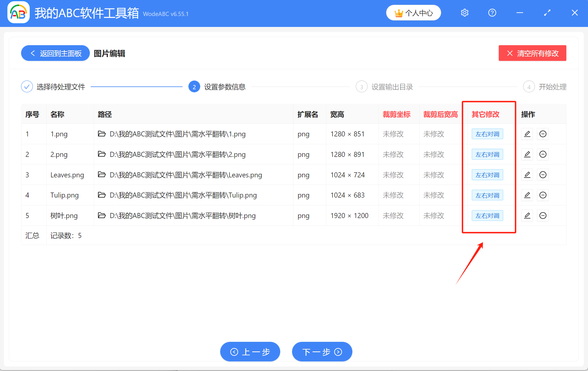Click 清空所有修改 red button

point(532,53)
